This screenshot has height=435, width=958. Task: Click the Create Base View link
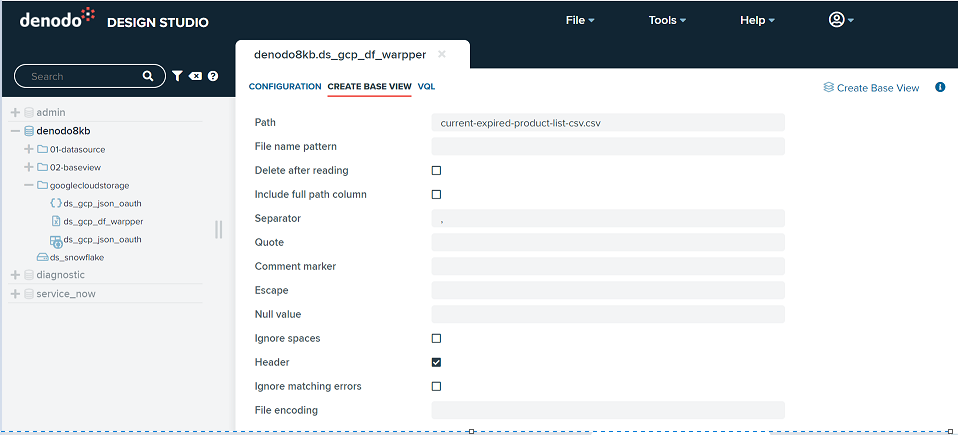pyautogui.click(x=878, y=88)
